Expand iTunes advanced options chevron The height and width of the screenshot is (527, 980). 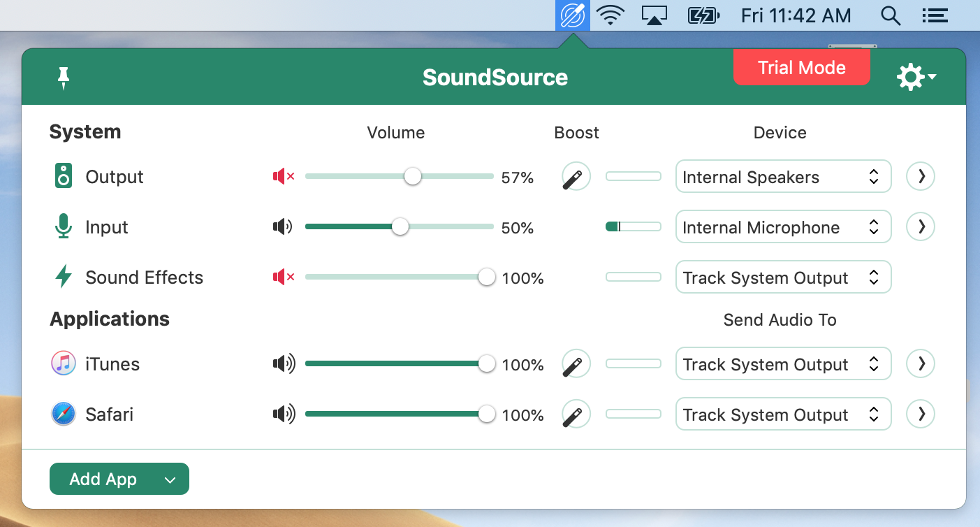(x=921, y=363)
